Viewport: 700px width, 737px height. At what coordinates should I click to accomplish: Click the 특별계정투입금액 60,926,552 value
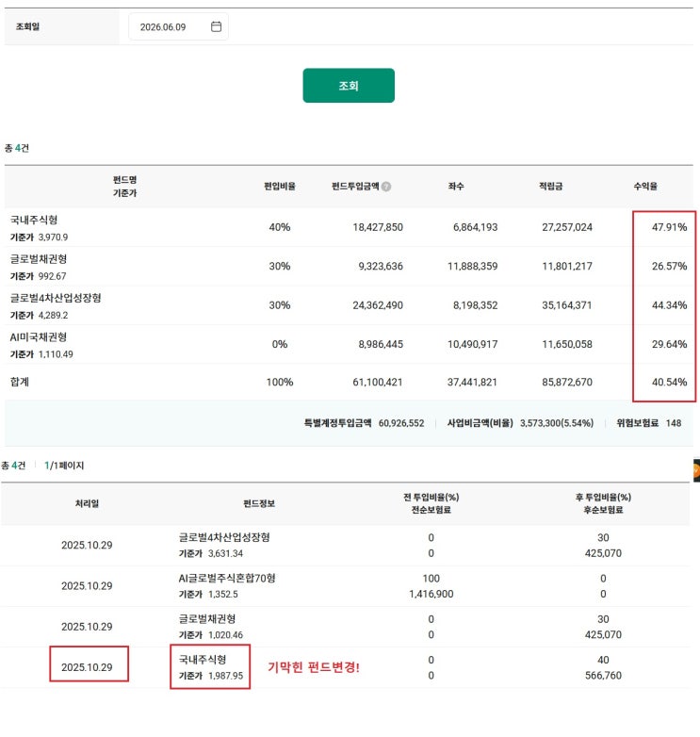click(x=401, y=423)
